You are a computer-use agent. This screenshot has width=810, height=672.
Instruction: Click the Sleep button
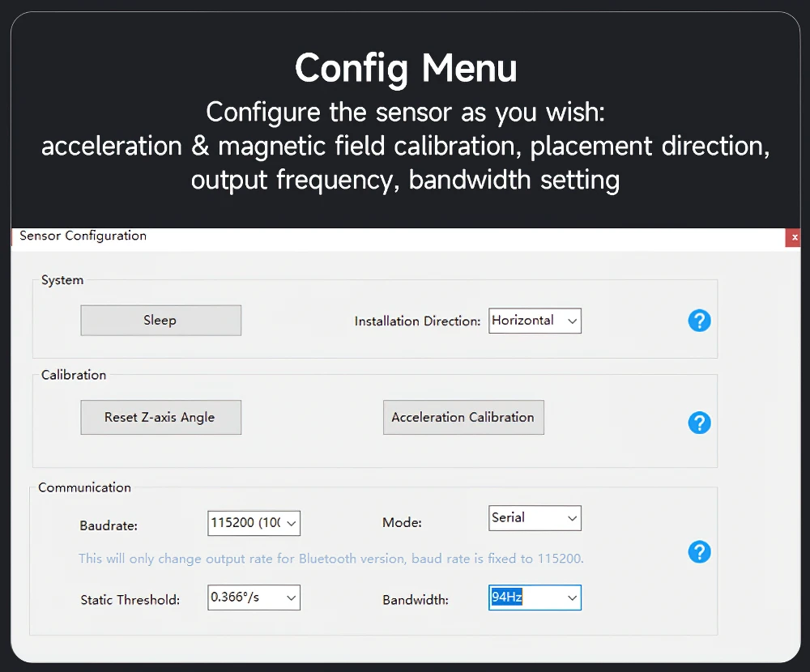click(160, 321)
